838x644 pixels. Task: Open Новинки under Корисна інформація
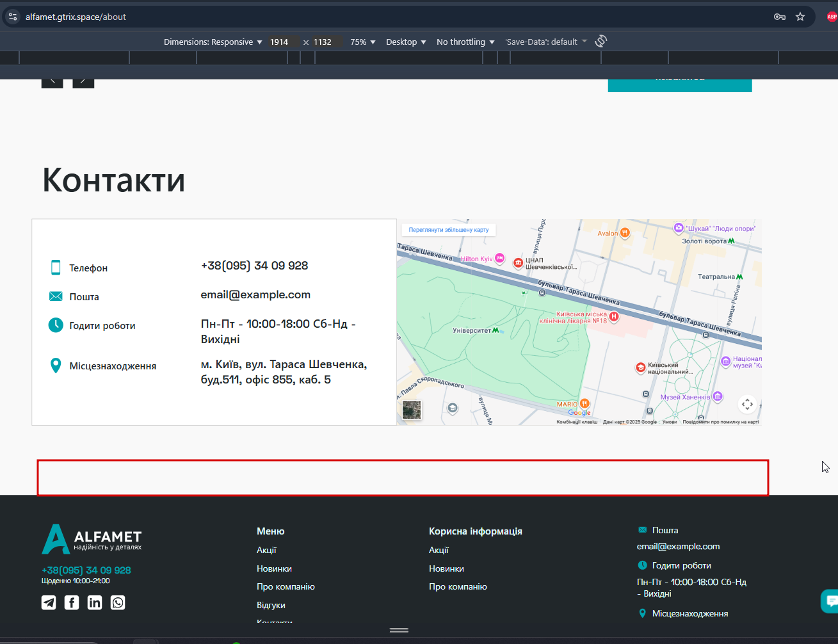(x=446, y=568)
